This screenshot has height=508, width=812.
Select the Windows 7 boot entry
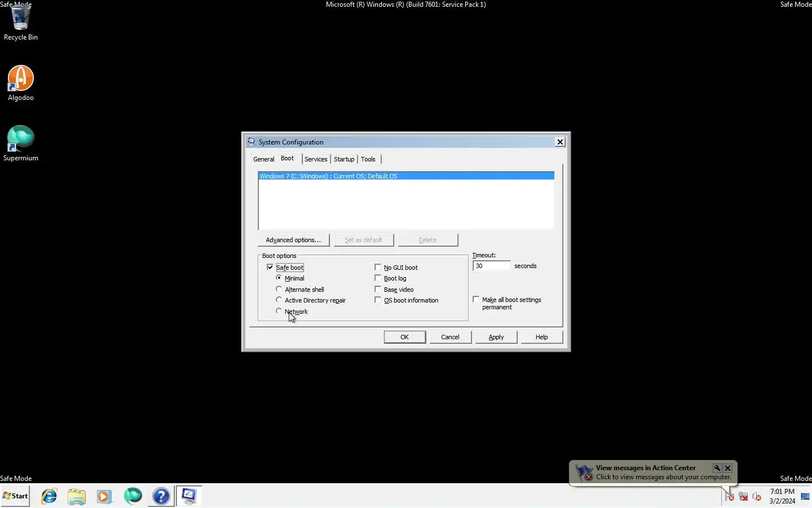pyautogui.click(x=406, y=176)
